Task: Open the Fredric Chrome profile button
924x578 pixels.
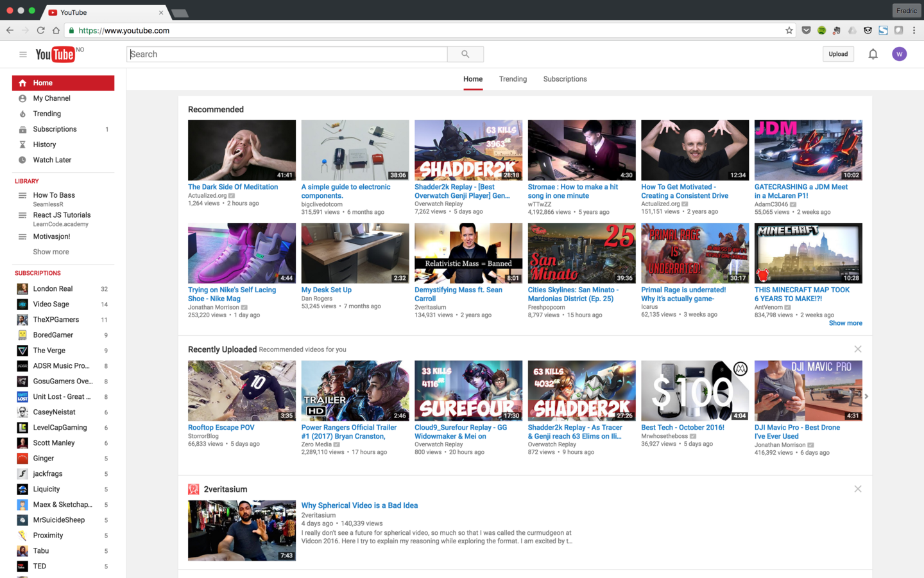Action: 906,10
